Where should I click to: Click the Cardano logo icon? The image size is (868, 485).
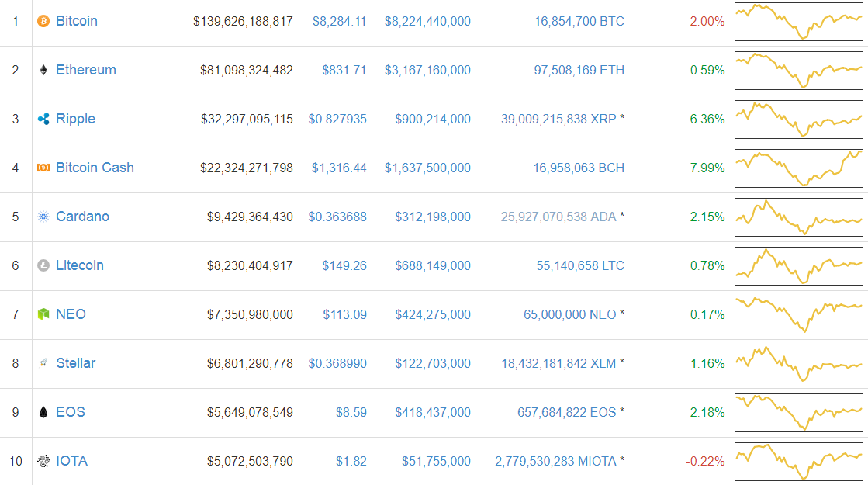[43, 217]
